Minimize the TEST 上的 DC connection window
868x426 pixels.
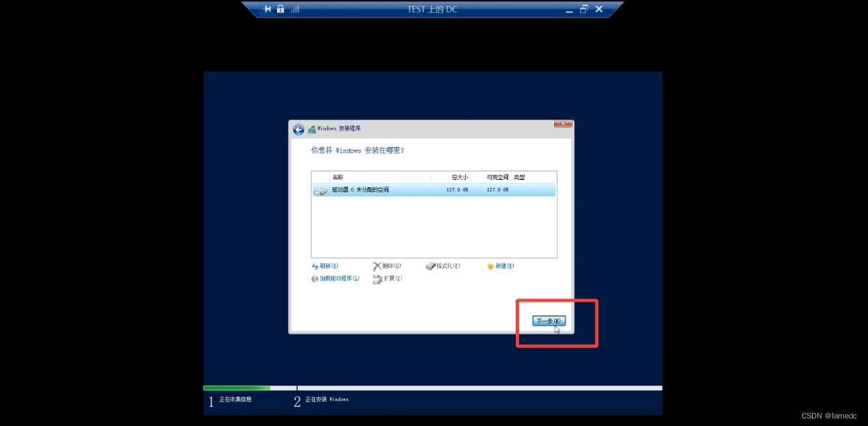tap(569, 10)
